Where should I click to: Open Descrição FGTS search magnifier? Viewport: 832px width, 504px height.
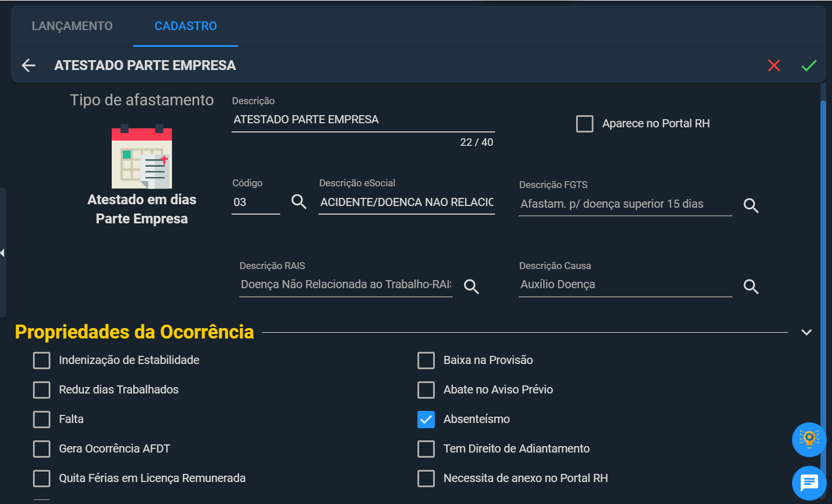tap(751, 205)
